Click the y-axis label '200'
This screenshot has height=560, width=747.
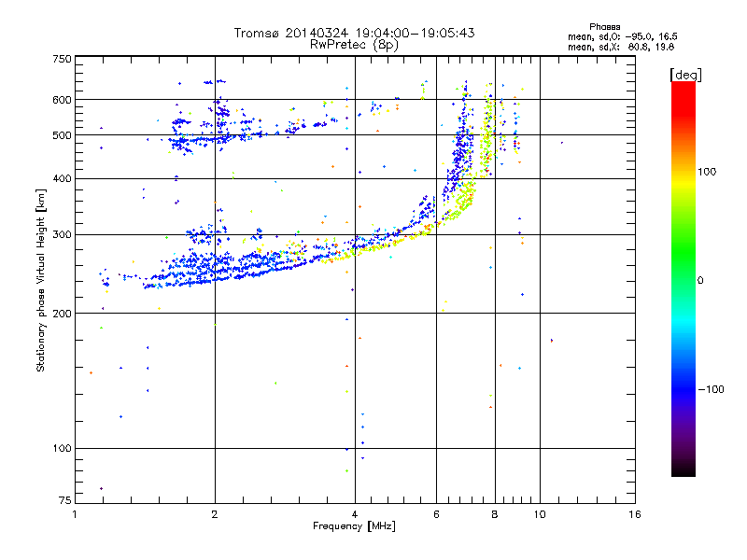[x=62, y=314]
